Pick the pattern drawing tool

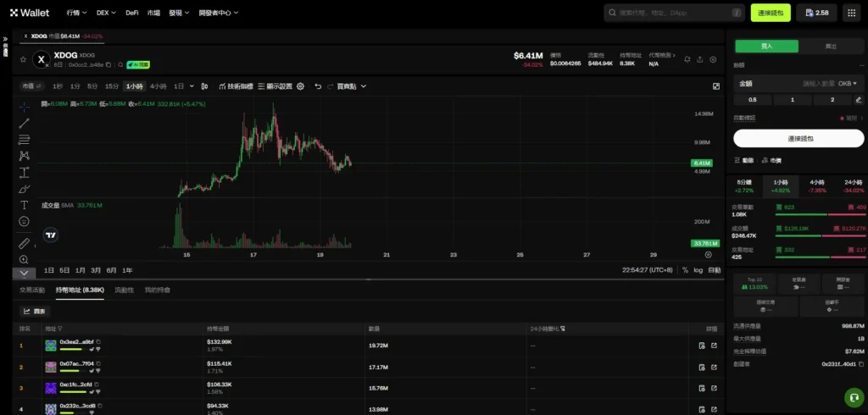(24, 156)
